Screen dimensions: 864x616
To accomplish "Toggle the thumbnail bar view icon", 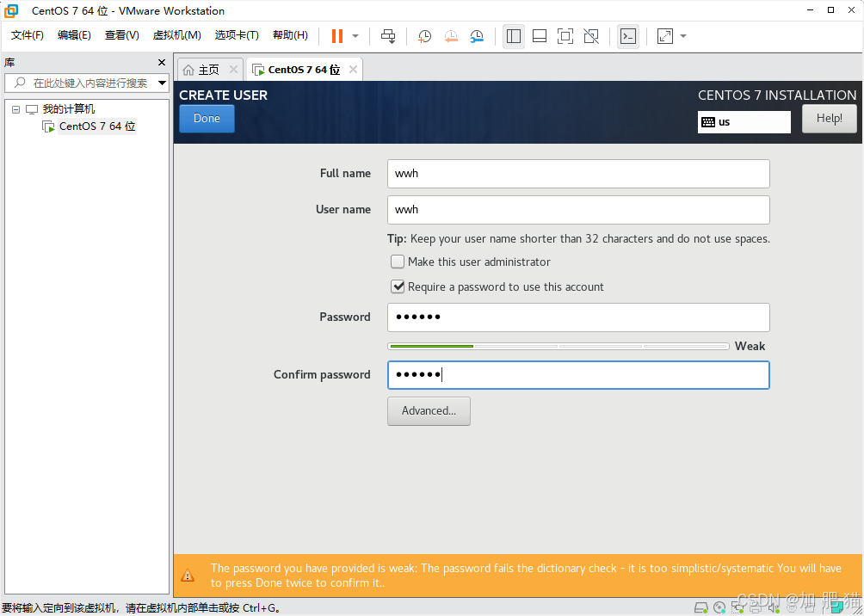I will pos(540,36).
